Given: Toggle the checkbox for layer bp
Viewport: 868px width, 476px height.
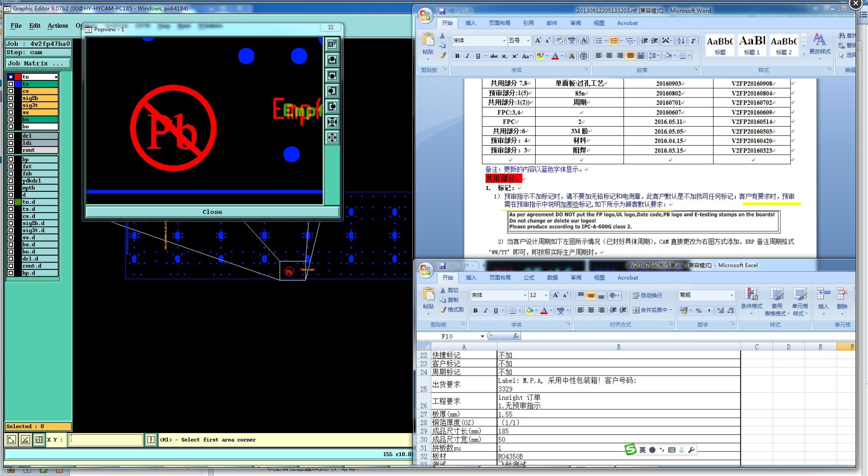Looking at the screenshot, I should (x=11, y=159).
